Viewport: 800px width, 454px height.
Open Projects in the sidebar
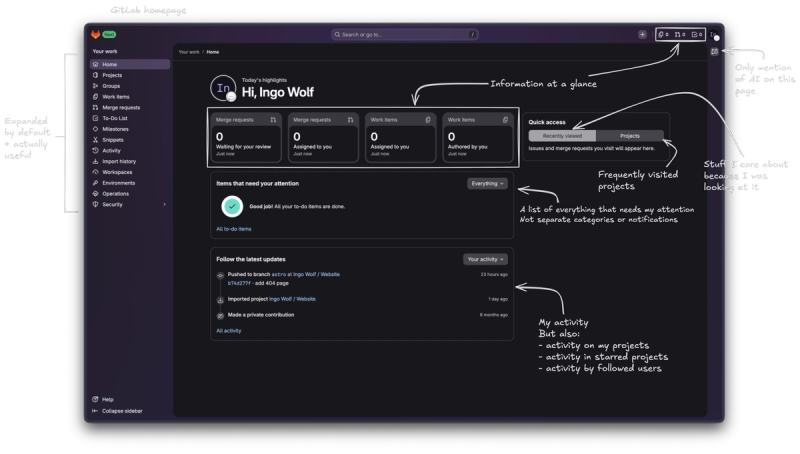[x=130, y=75]
